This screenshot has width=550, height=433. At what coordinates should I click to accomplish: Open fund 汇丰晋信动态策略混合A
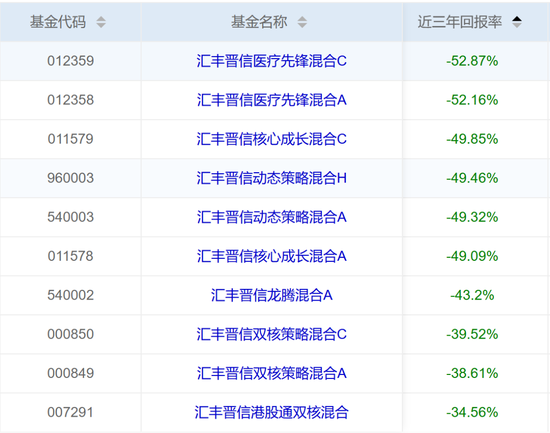271,217
